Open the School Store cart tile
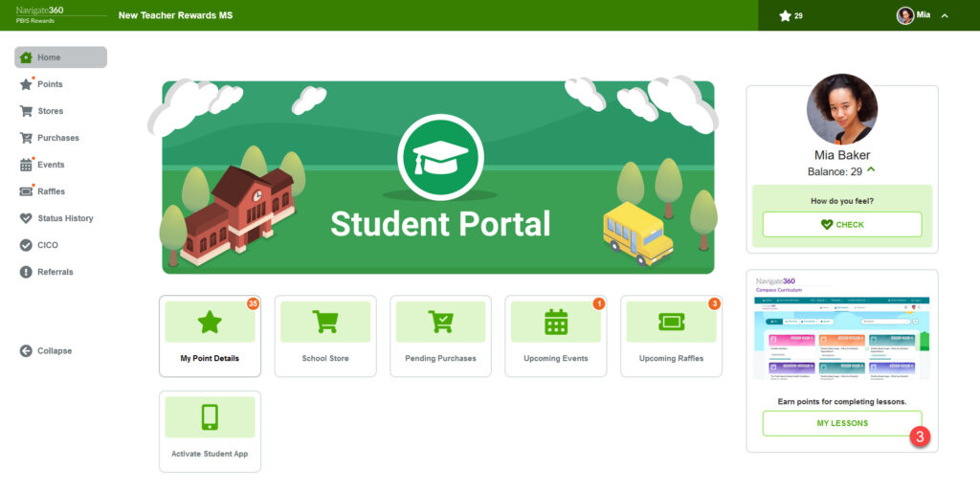This screenshot has height=492, width=980. click(x=325, y=336)
